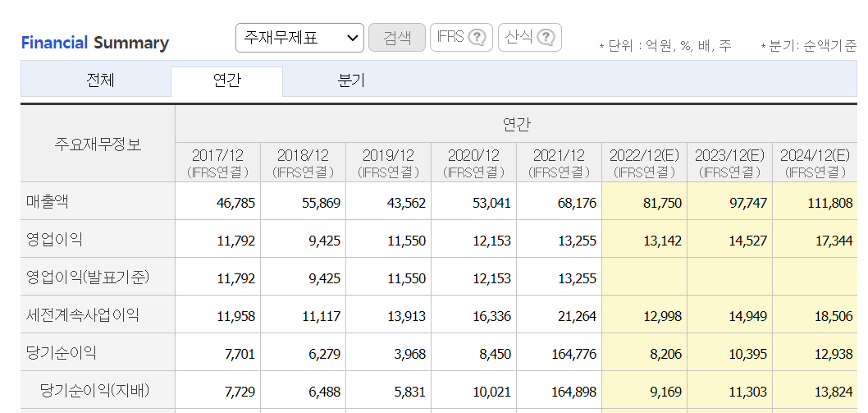868x413 pixels.
Task: Click the Financial Summary heading
Action: pyautogui.click(x=95, y=43)
